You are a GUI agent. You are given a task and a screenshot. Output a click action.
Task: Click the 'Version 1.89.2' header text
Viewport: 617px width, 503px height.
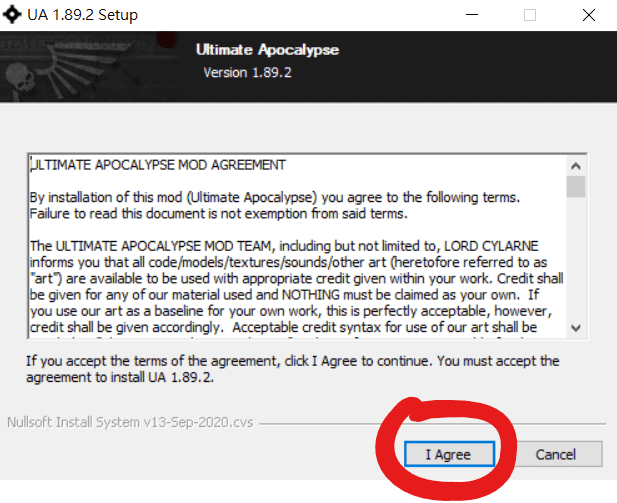click(x=248, y=73)
